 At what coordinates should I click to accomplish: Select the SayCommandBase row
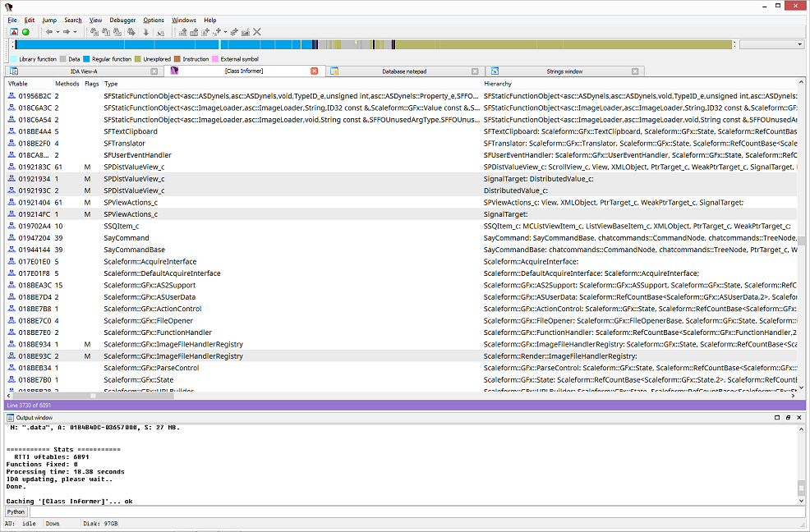(402, 250)
